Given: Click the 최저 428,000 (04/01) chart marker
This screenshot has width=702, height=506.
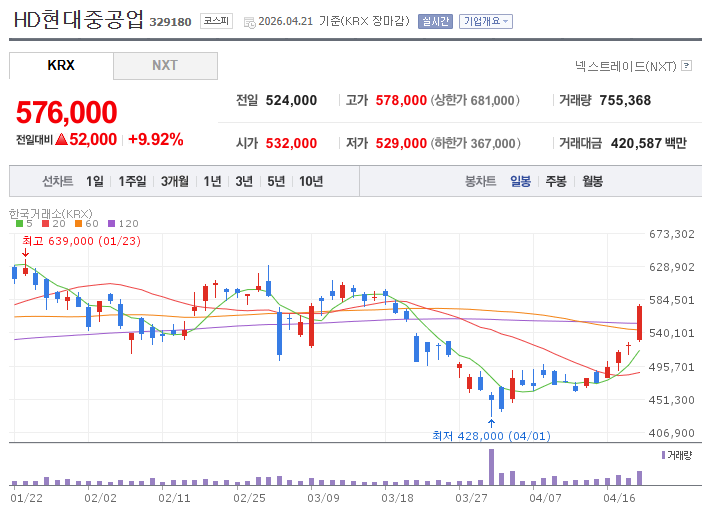Looking at the screenshot, I should (491, 436).
